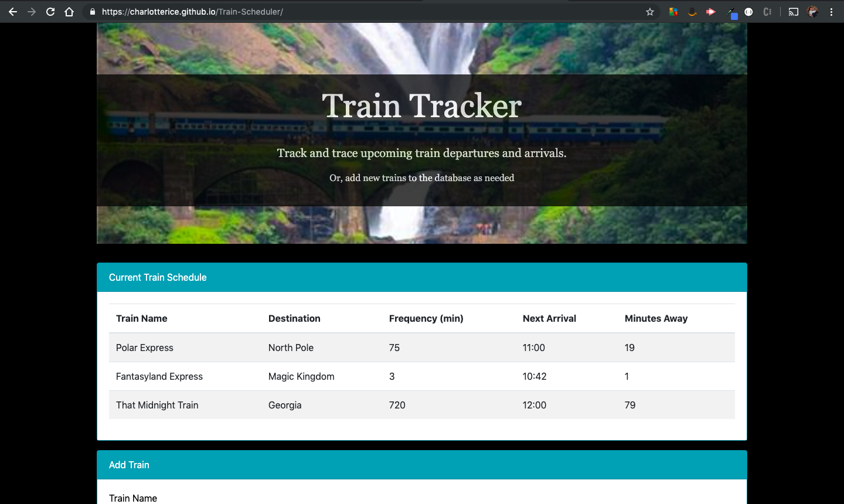
Task: Click the Minutes Away column header
Action: (x=656, y=318)
